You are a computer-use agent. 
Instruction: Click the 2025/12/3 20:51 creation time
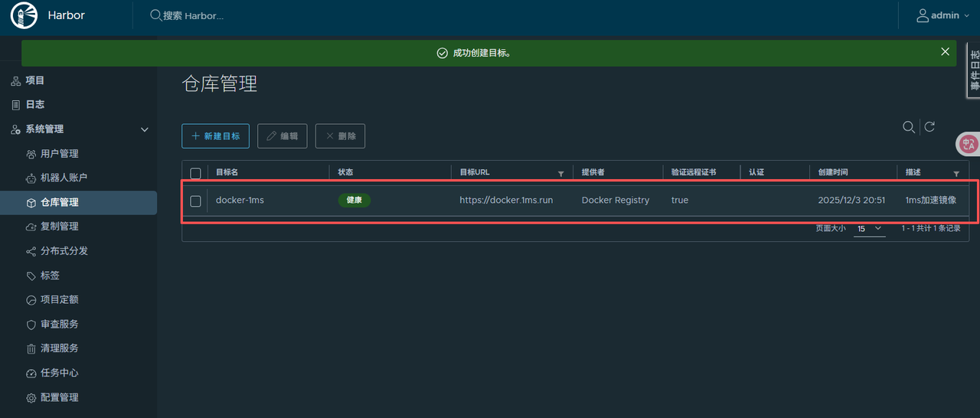tap(851, 200)
